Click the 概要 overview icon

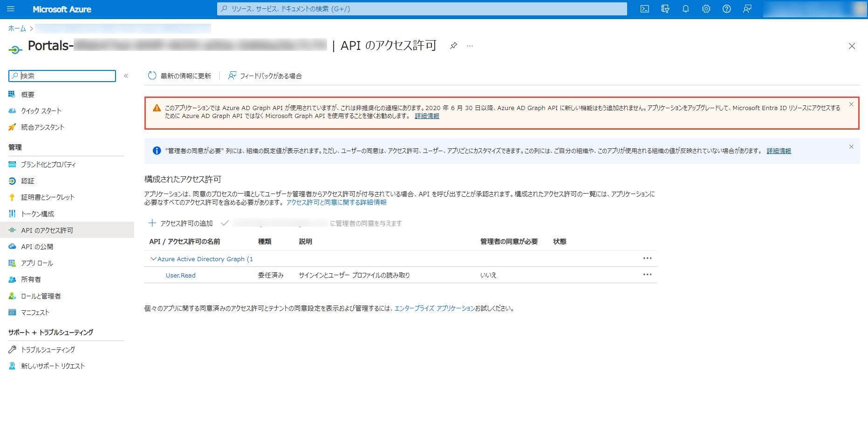pos(12,94)
